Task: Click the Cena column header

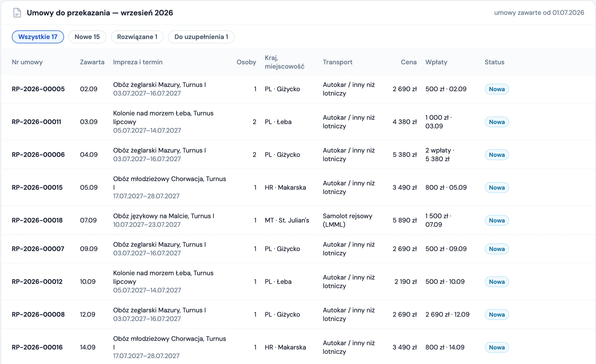Action: [409, 62]
